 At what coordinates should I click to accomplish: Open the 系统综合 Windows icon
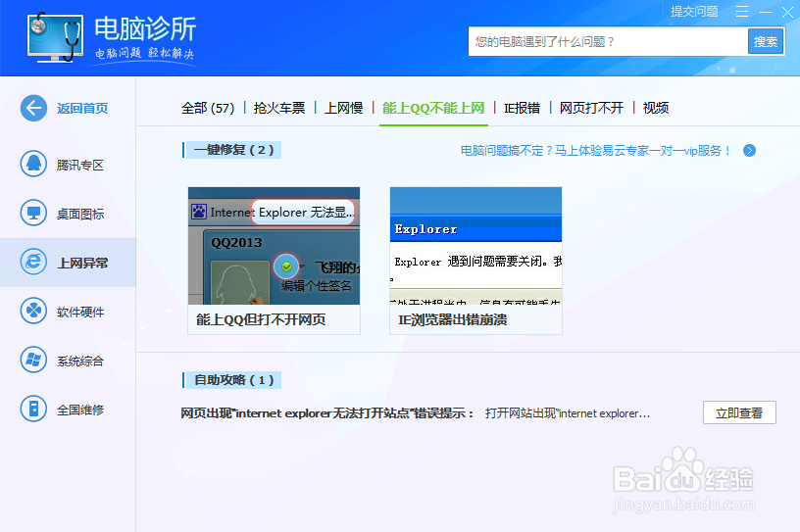33,361
